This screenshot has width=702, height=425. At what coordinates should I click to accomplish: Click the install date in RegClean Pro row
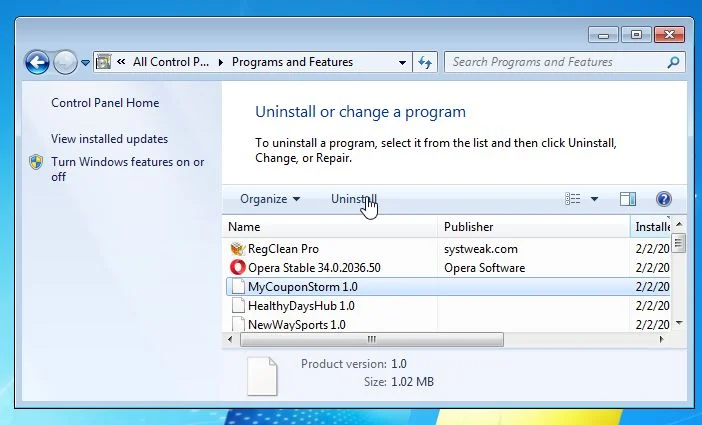click(x=652, y=249)
